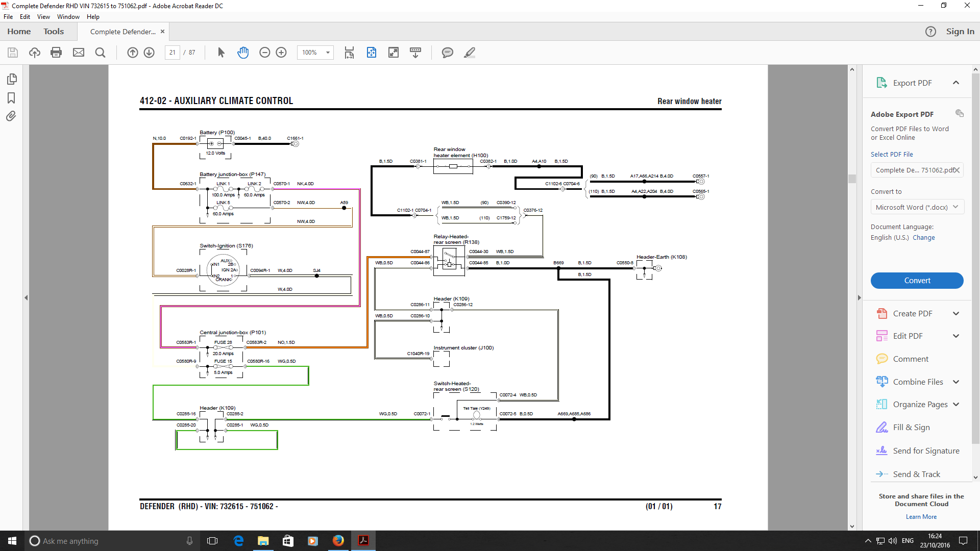Add a sticky note comment

pos(448,53)
